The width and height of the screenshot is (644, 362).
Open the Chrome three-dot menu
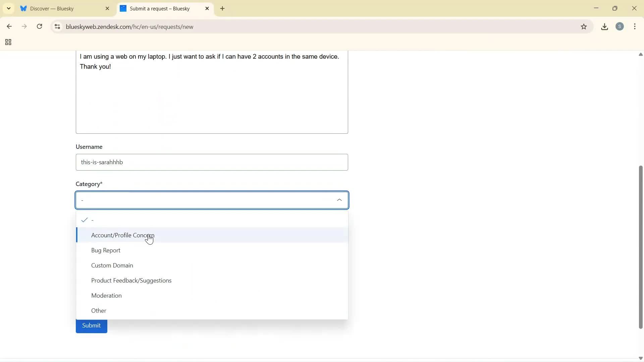click(635, 26)
